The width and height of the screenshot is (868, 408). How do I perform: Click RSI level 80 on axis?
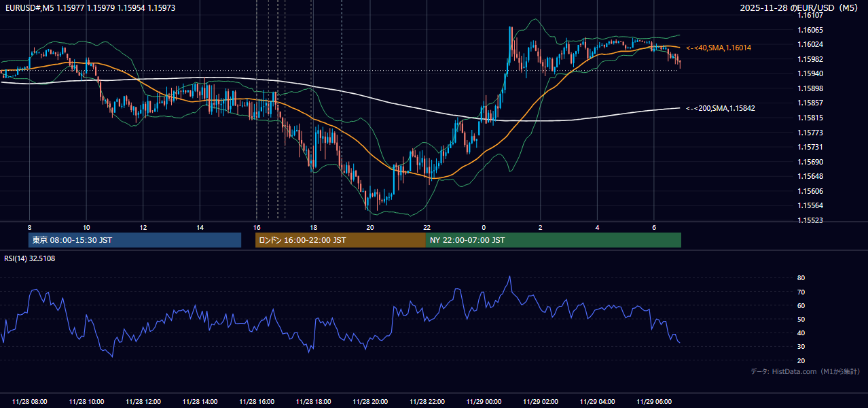(x=801, y=278)
